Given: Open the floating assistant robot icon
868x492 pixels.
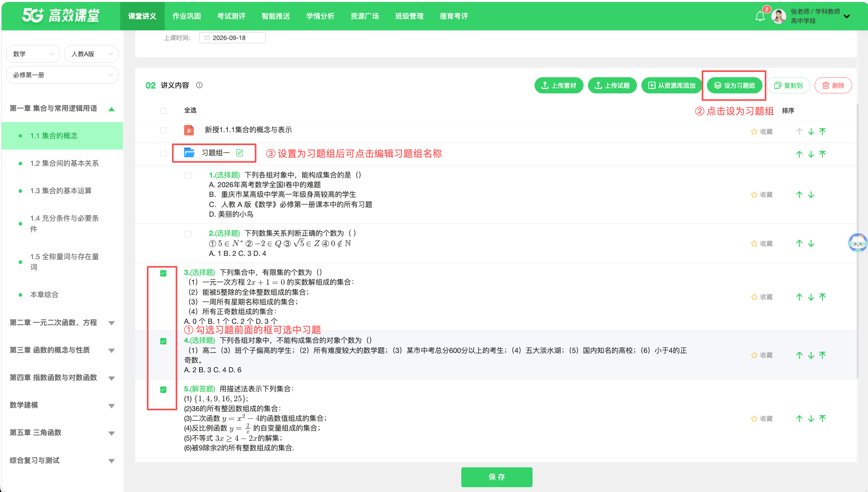Looking at the screenshot, I should [857, 243].
